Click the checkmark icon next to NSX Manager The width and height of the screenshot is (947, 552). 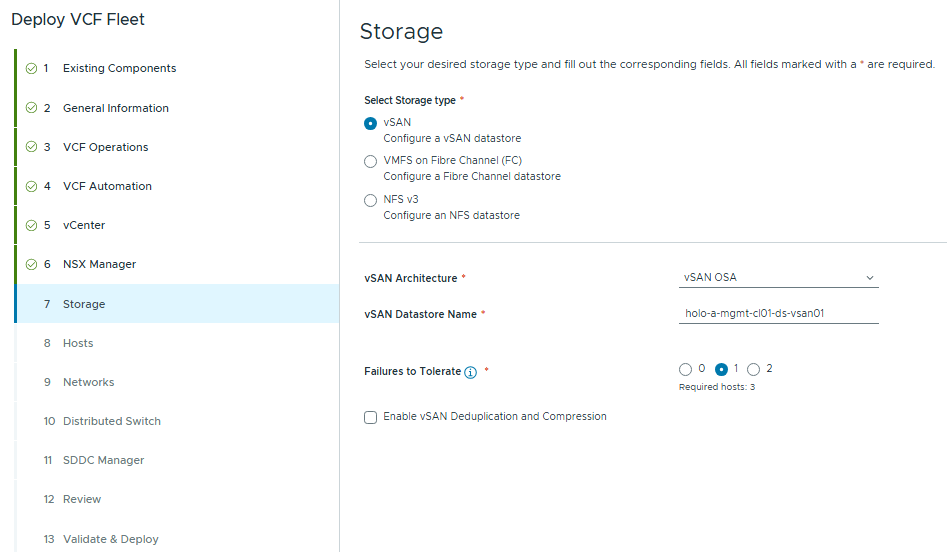pyautogui.click(x=32, y=264)
